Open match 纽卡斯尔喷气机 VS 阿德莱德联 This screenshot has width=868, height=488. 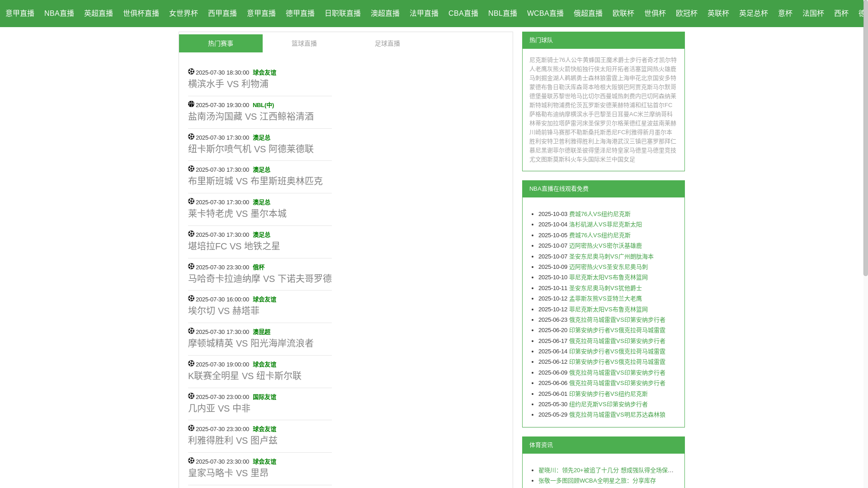tap(251, 149)
